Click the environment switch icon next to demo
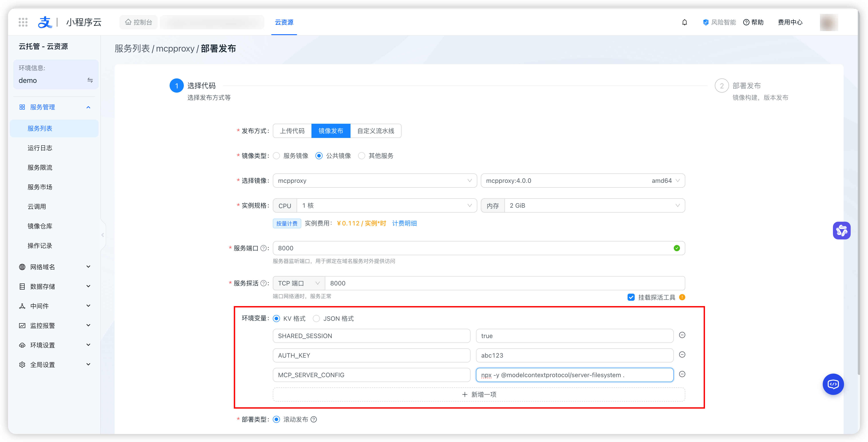This screenshot has width=868, height=442. [90, 80]
